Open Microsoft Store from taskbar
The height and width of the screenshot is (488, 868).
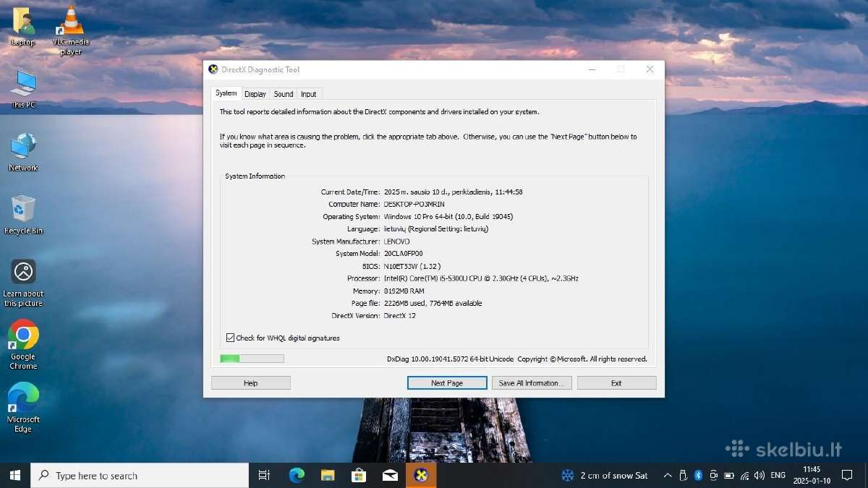(359, 475)
